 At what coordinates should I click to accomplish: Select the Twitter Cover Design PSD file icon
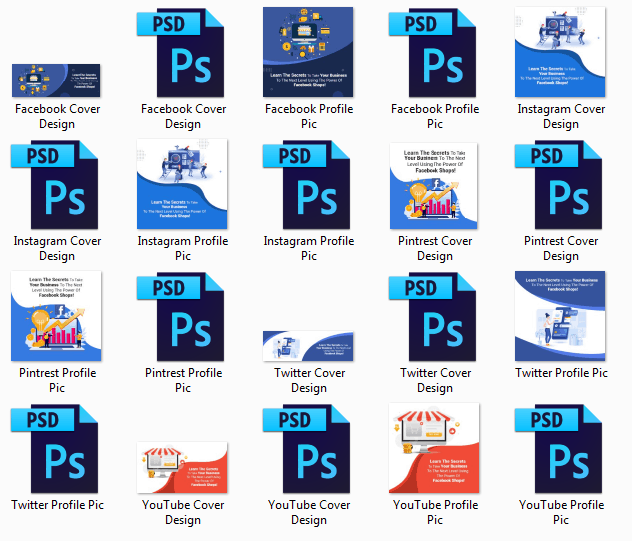point(434,317)
